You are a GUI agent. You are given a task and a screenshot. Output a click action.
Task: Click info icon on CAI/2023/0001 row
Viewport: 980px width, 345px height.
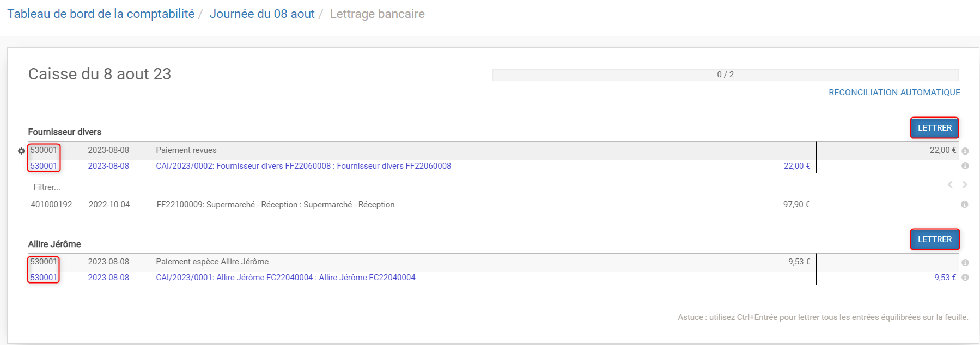(x=965, y=278)
